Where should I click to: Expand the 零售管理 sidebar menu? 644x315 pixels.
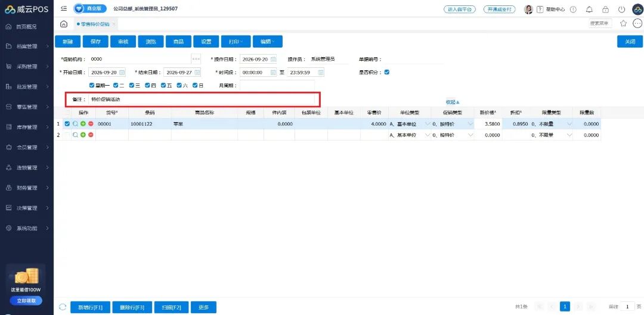pos(27,107)
